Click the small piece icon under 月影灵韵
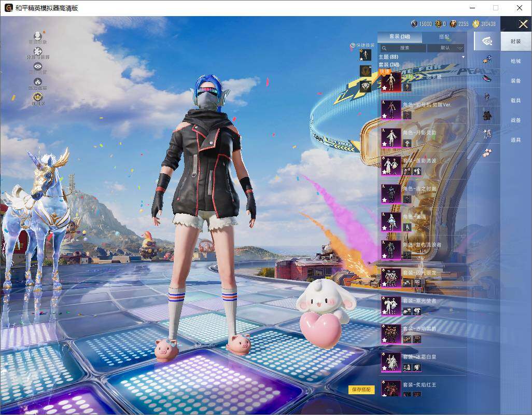 [407, 143]
